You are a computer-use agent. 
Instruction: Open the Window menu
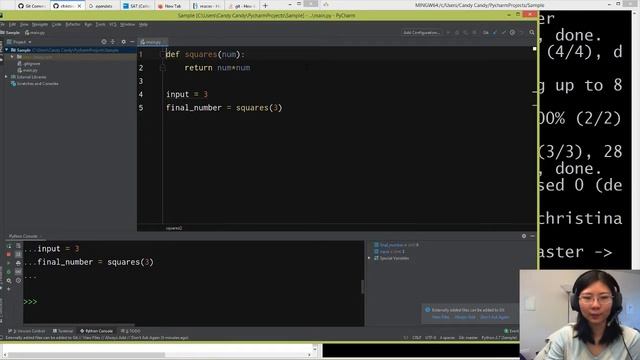click(127, 24)
